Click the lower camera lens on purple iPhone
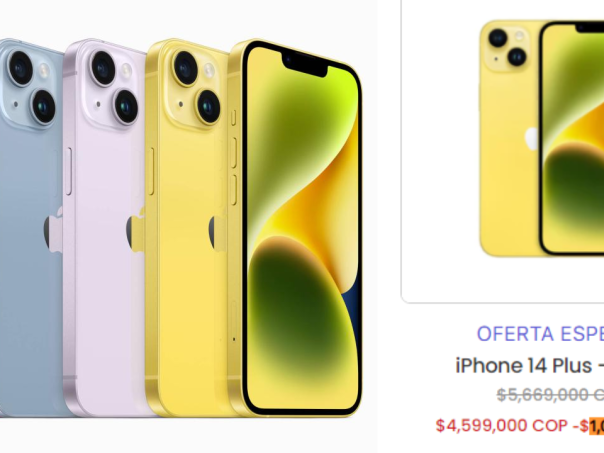The height and width of the screenshot is (453, 604). tap(126, 106)
